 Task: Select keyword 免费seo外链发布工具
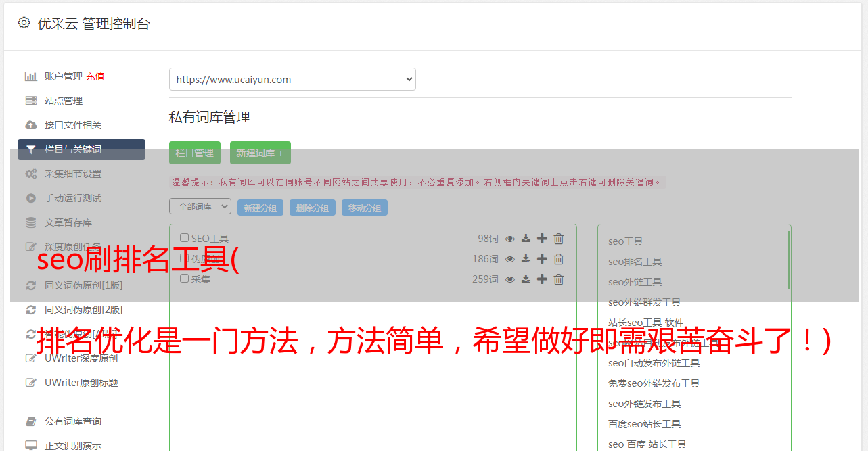tap(654, 383)
